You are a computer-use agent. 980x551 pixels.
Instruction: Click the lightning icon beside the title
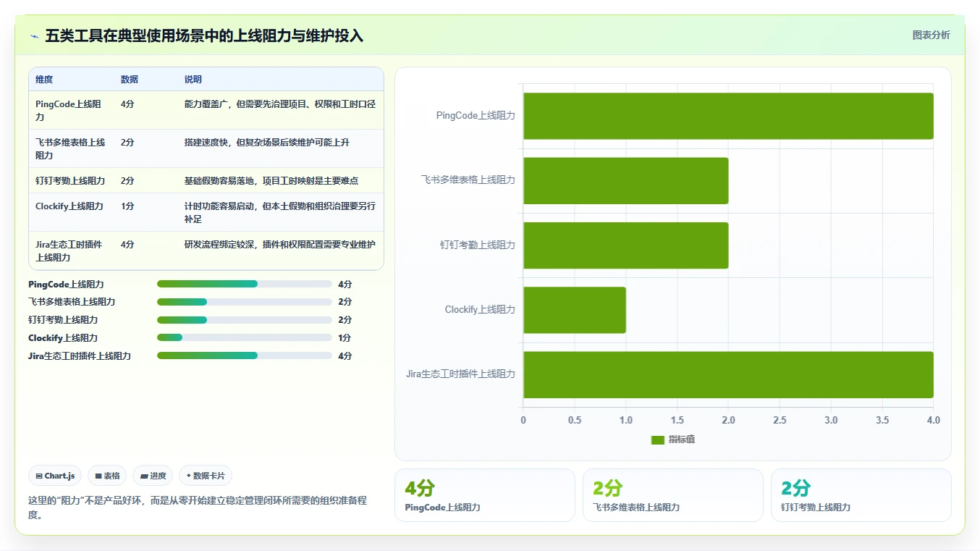pos(34,36)
